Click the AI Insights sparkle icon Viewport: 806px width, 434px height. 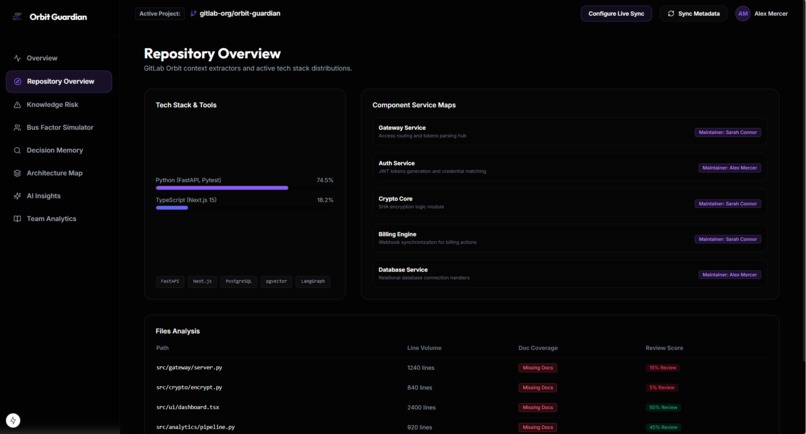17,196
